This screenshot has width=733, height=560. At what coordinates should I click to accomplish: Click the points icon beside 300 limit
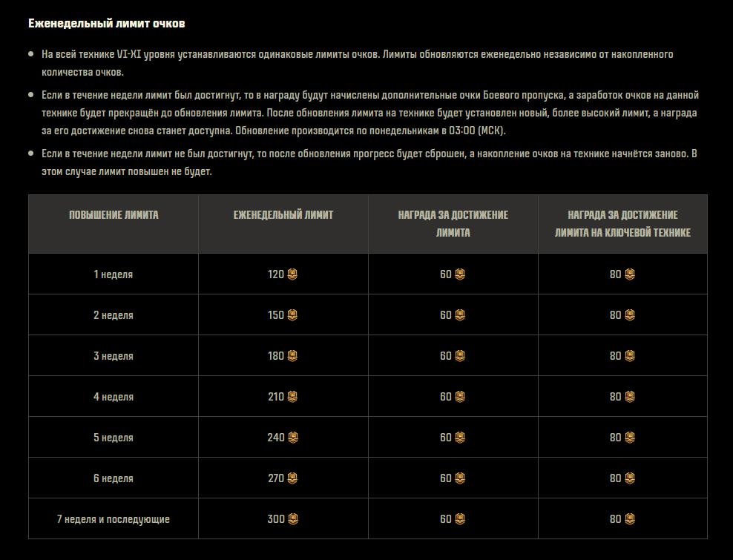[x=292, y=519]
